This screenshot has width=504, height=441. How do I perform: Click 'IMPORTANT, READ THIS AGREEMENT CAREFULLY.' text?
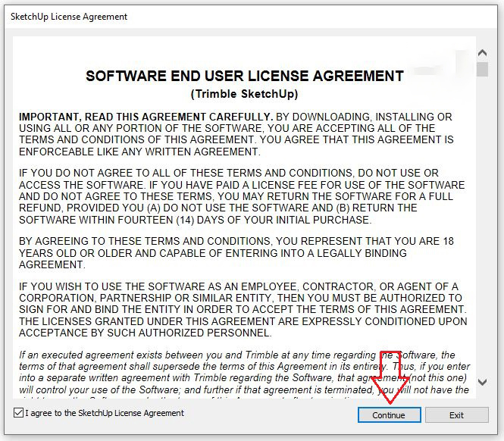pos(146,117)
